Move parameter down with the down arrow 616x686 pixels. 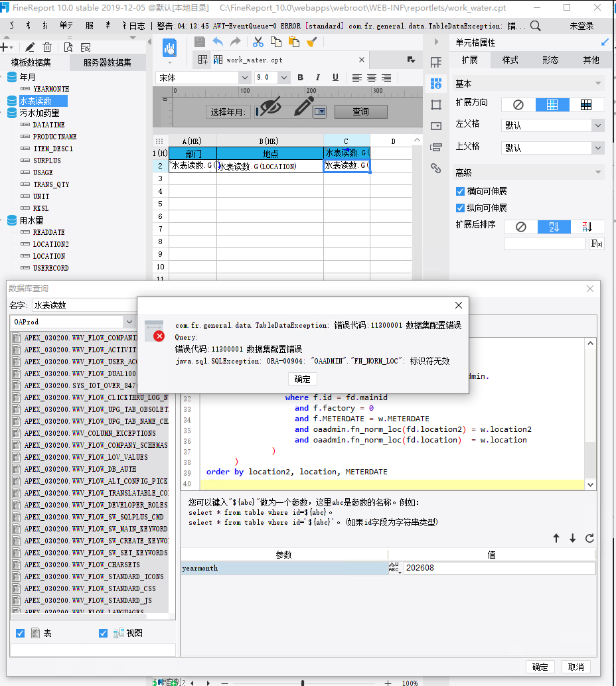point(573,538)
